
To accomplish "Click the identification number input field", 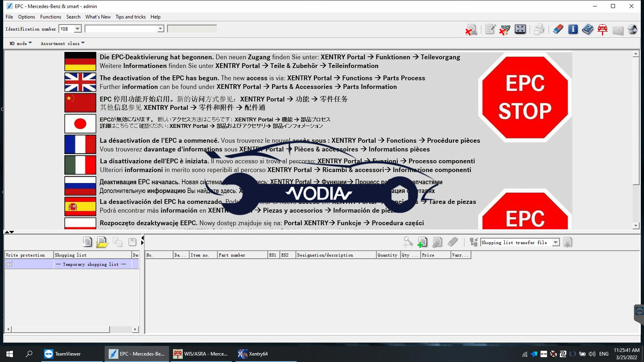I will click(121, 29).
